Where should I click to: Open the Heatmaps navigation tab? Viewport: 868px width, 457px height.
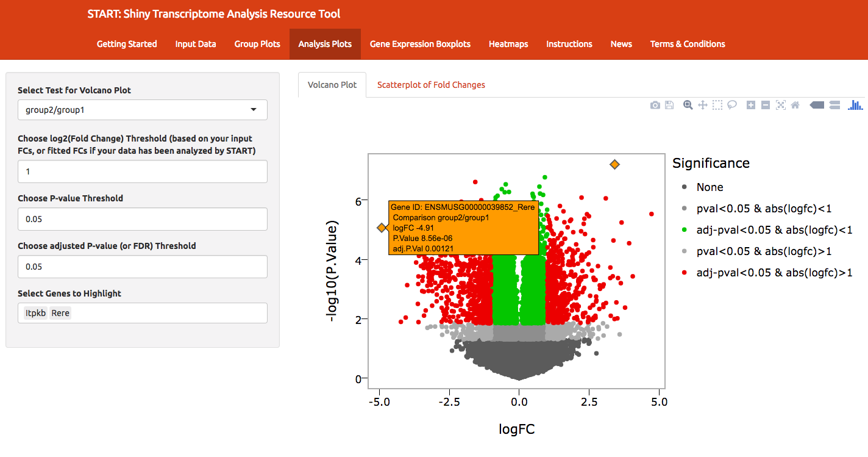click(x=508, y=44)
